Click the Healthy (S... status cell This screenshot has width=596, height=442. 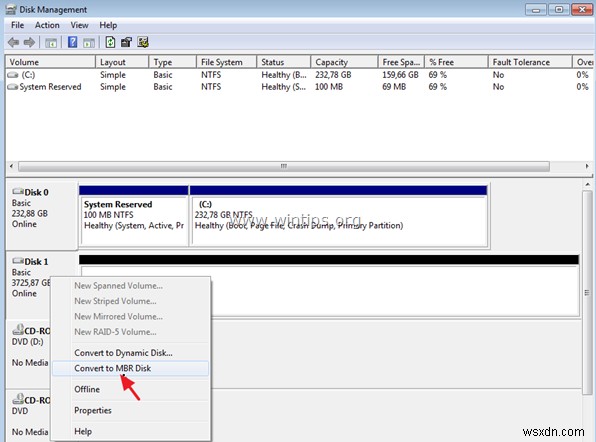pyautogui.click(x=283, y=87)
